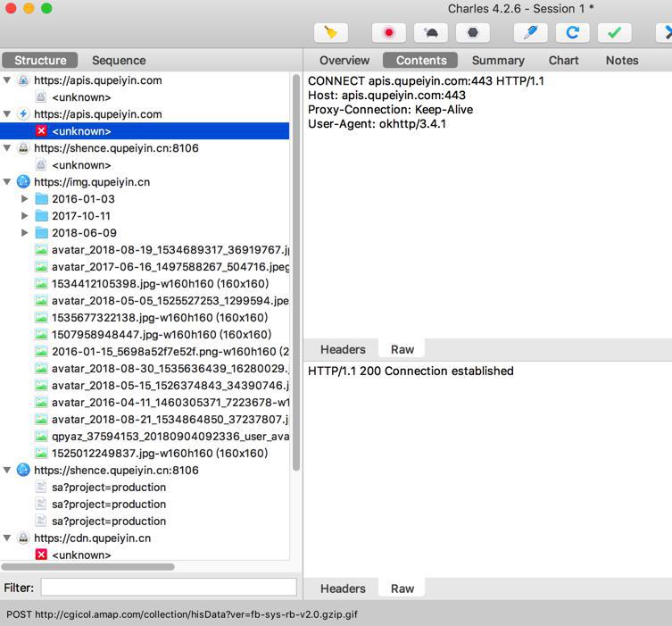
Task: Select 1507958948447.jpg-w160h160 entry
Action: (x=162, y=335)
